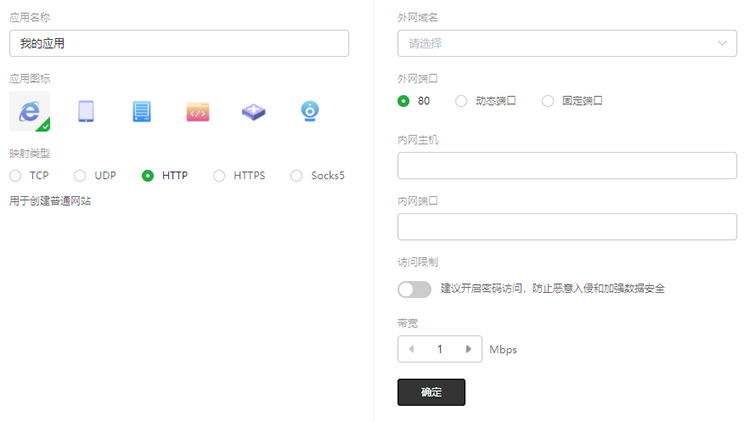Focus the 内网主机 input field
The height and width of the screenshot is (422, 750).
tap(567, 166)
